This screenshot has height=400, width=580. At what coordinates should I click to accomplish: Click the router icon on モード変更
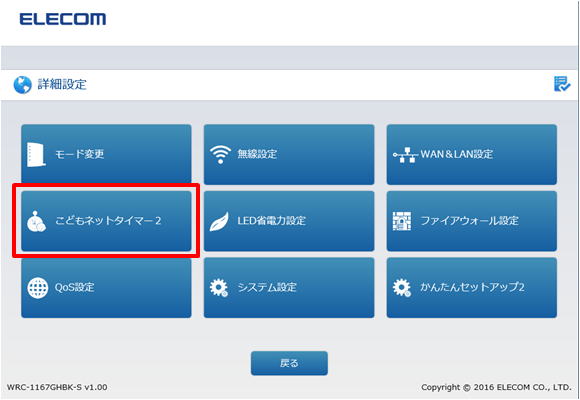(x=36, y=155)
